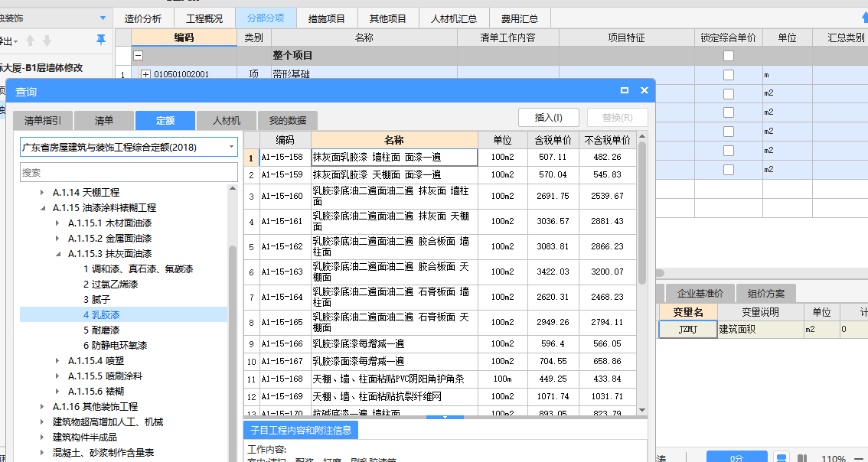Image resolution: width=868 pixels, height=462 pixels.
Task: Click the 替换(R) button
Action: [617, 117]
